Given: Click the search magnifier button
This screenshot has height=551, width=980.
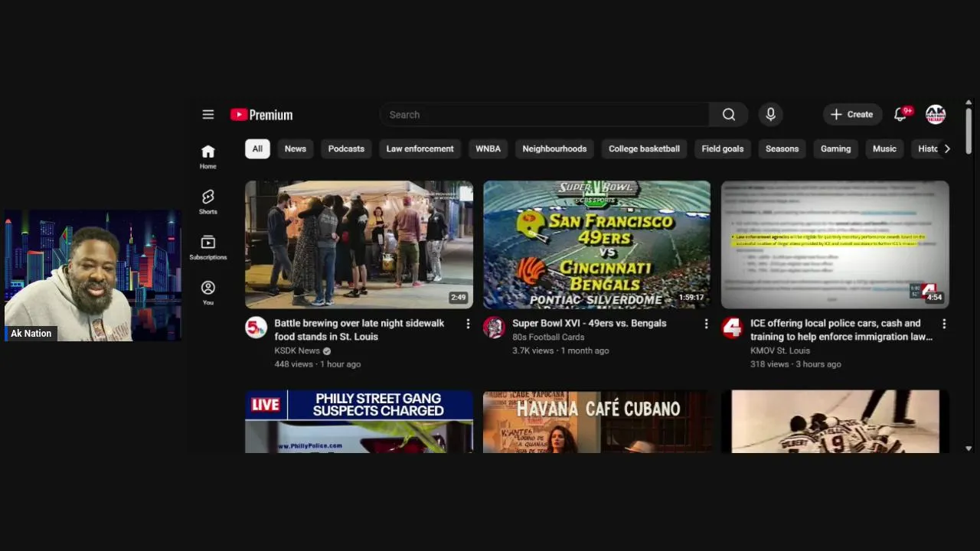Looking at the screenshot, I should click(729, 115).
